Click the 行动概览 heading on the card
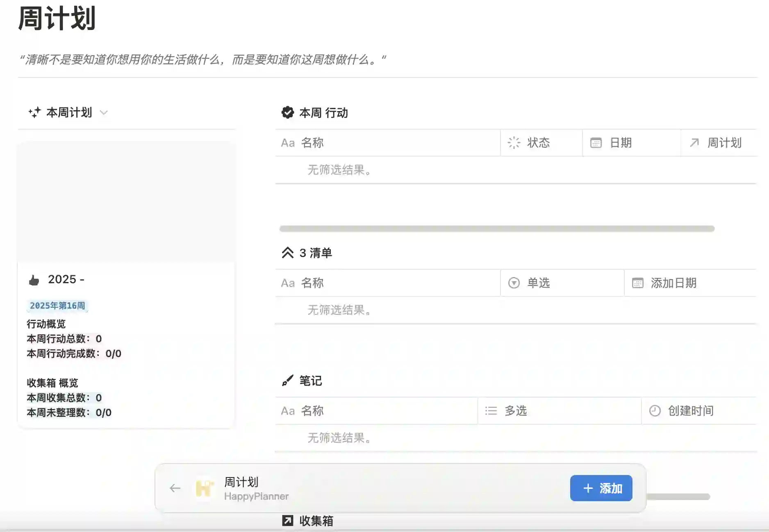The height and width of the screenshot is (532, 769). pos(46,324)
